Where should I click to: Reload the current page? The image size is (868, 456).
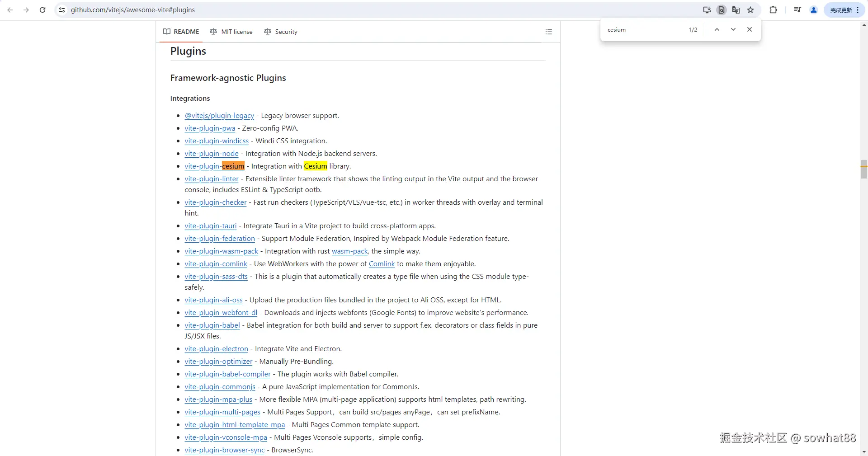coord(42,10)
